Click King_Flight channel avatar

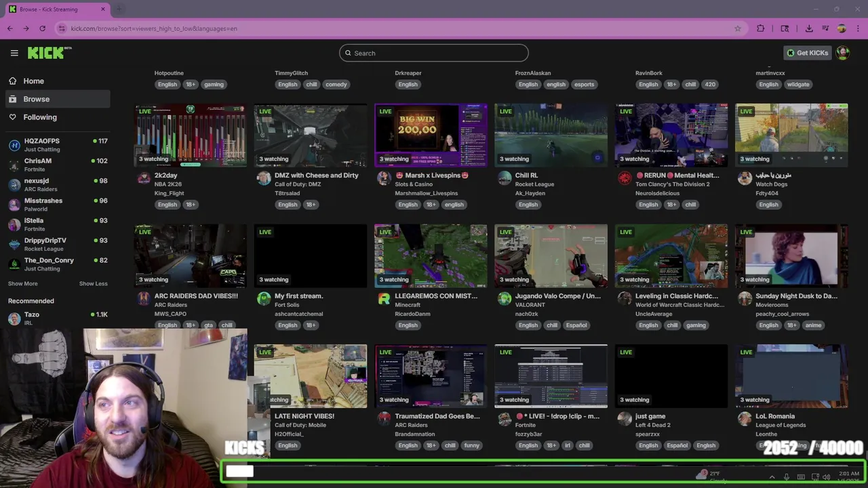click(144, 178)
